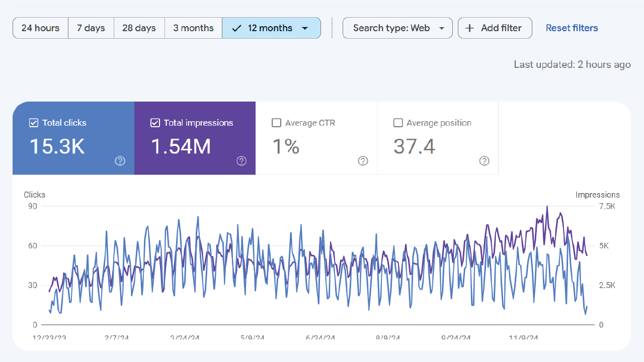Click the plus icon in Add filter
Viewport: 644px width, 362px height.
(469, 28)
